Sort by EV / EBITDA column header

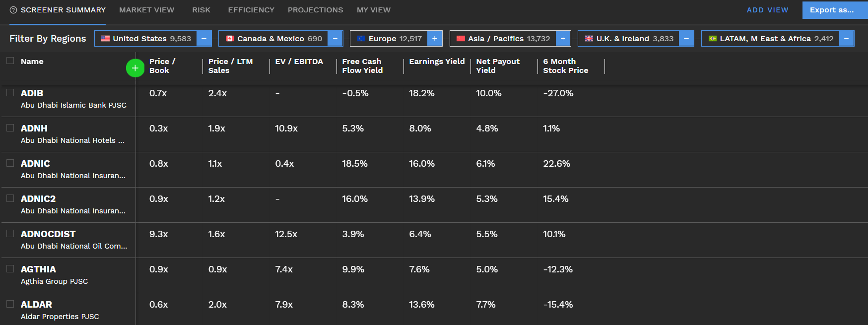pos(299,62)
